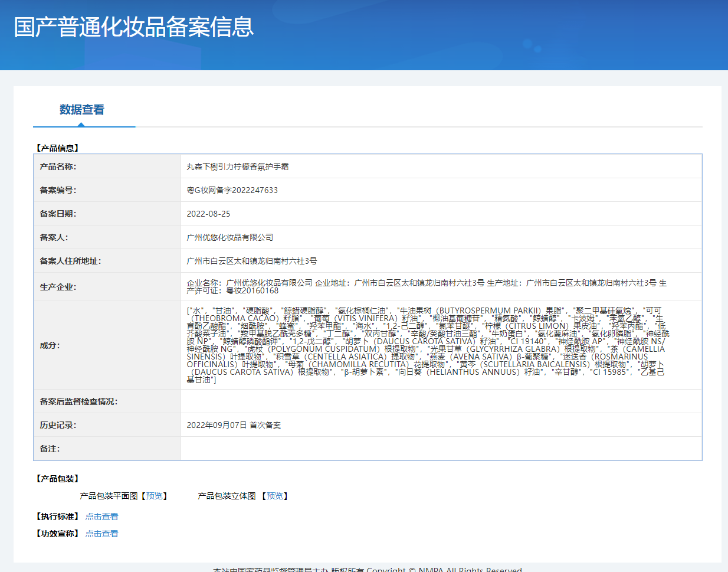Click the NMPA copyright footer text

367,569
